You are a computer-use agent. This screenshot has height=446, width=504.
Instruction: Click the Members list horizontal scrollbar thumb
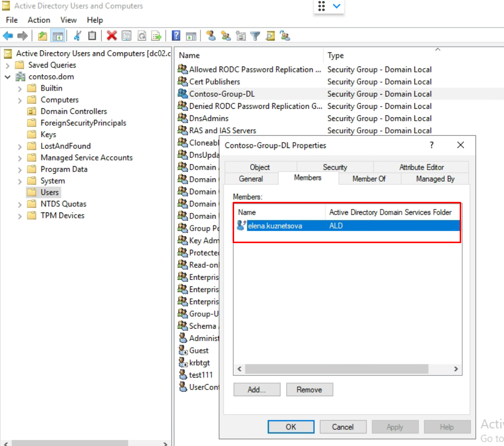(336, 369)
